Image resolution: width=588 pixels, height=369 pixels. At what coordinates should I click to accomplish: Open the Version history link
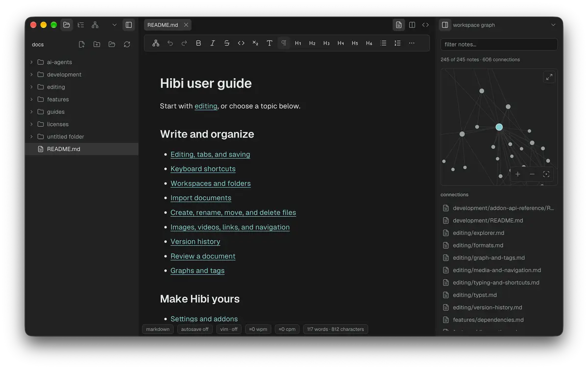point(196,241)
